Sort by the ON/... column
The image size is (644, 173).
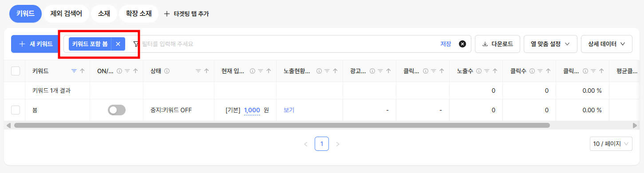pos(135,71)
